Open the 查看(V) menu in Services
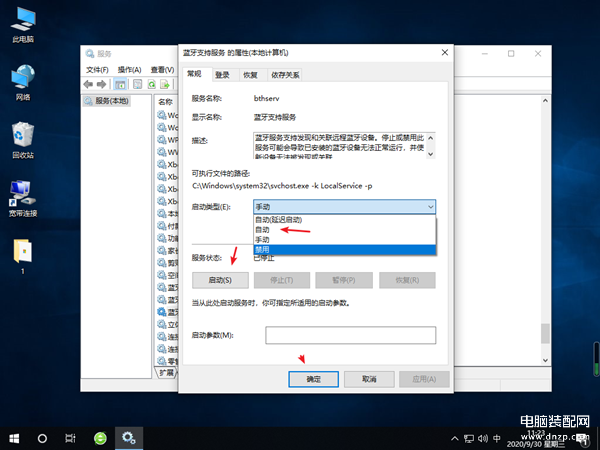The image size is (600, 450). click(162, 70)
